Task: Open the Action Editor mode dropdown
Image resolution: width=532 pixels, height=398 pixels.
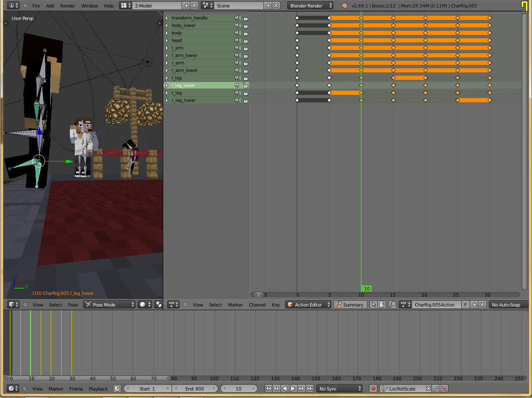Action: 308,304
